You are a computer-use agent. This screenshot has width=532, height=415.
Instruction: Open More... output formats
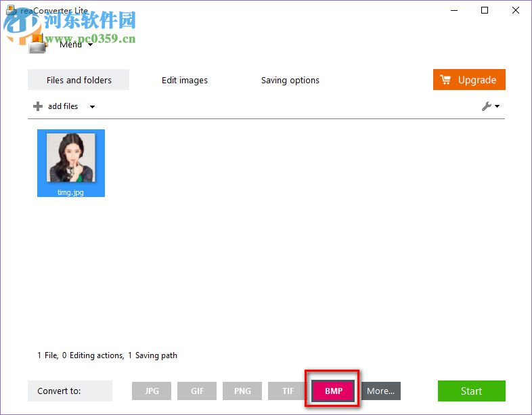(x=380, y=391)
